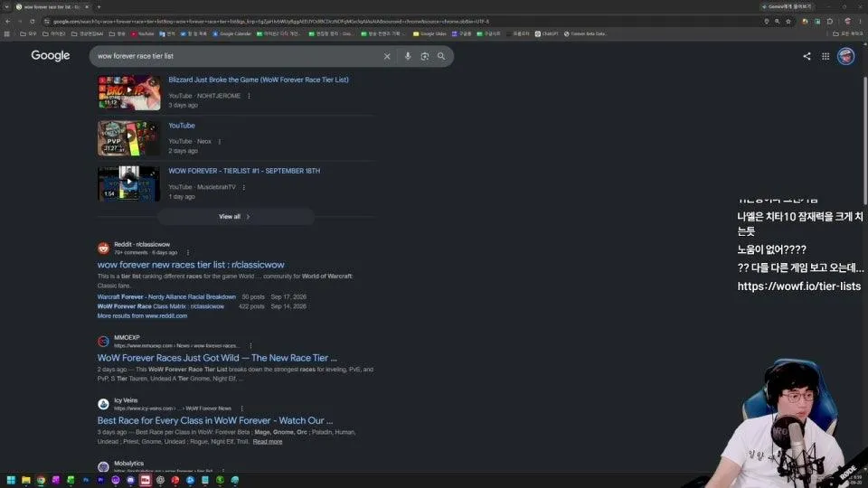Switch to the wow forever race tier list tab
Screen dimensions: 868x488
[x=51, y=6]
